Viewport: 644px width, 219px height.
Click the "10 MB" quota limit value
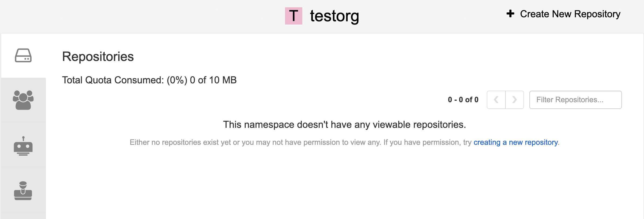223,80
